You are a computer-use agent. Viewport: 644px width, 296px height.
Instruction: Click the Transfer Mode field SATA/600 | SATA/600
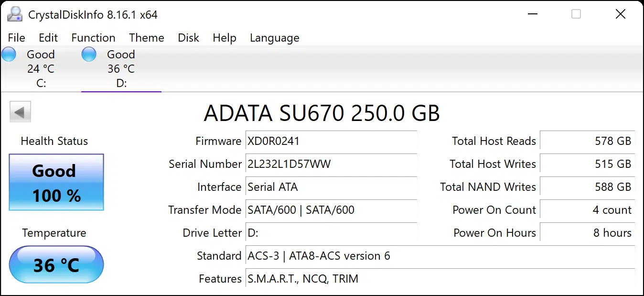[331, 210]
